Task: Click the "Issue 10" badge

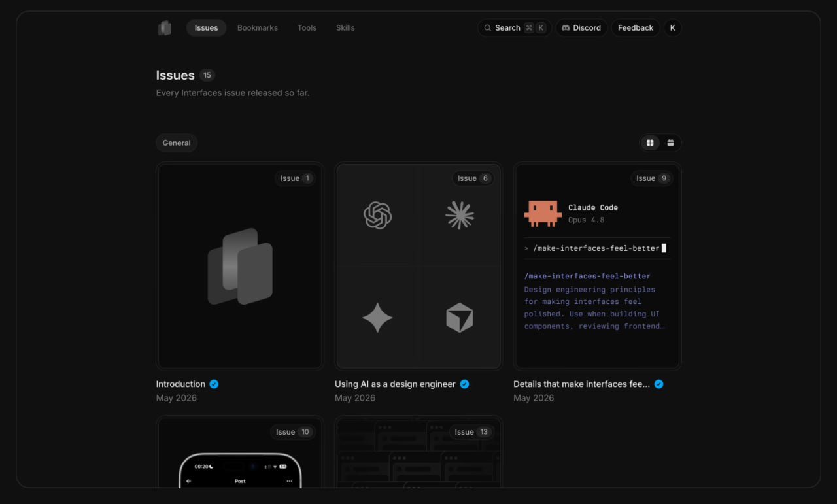Action: 293,432
